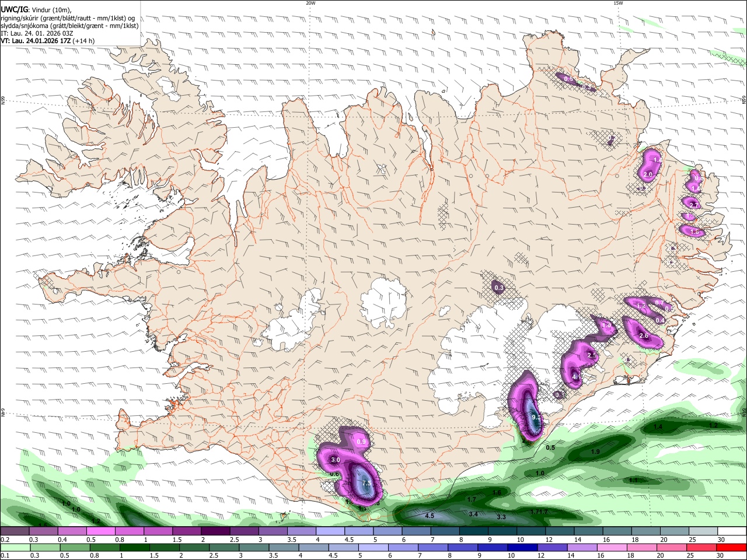The image size is (747, 560).
Task: Click the 25 label on the snow scale
Action: point(692,540)
